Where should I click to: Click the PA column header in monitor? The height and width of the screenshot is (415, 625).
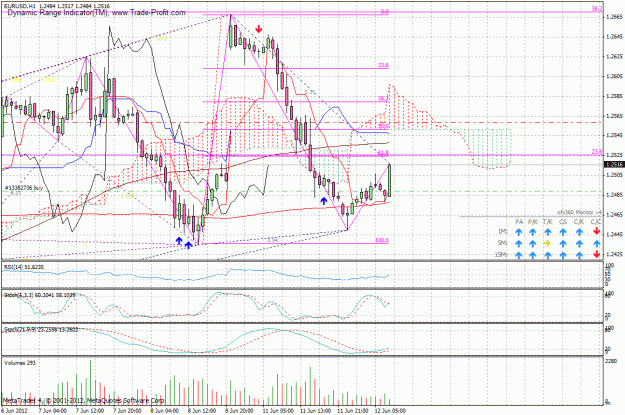pyautogui.click(x=519, y=222)
